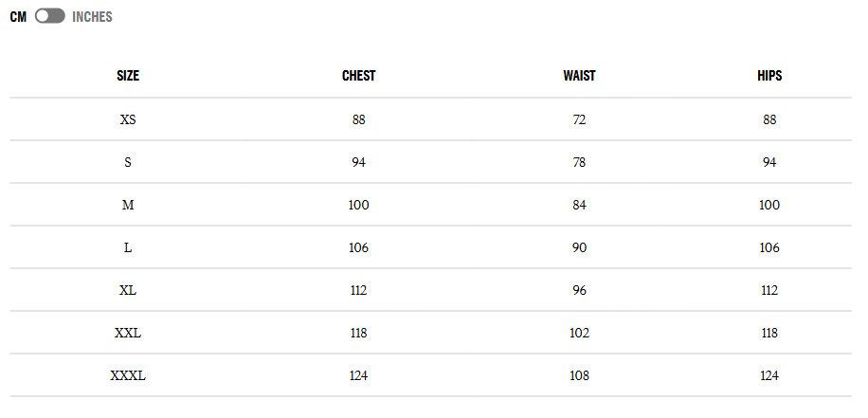This screenshot has height=418, width=868.
Task: Select the S size row label
Action: [128, 163]
